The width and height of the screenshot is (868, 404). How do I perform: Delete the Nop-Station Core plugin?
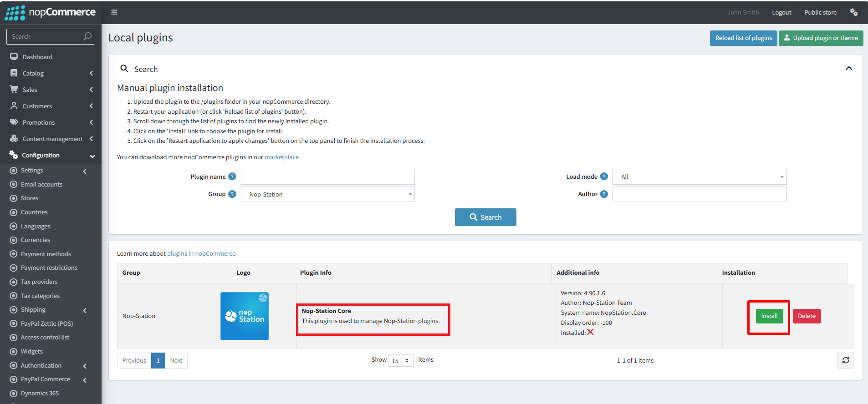(x=807, y=316)
